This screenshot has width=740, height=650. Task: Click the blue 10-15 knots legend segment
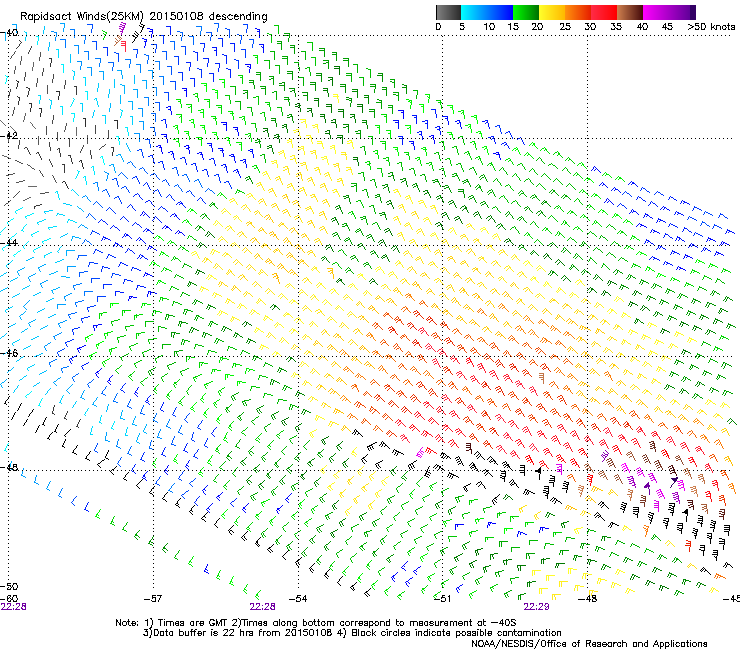[x=500, y=12]
